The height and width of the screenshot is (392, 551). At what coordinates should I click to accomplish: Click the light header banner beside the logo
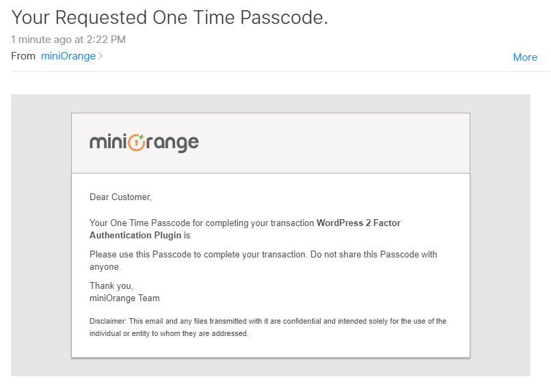(x=334, y=143)
